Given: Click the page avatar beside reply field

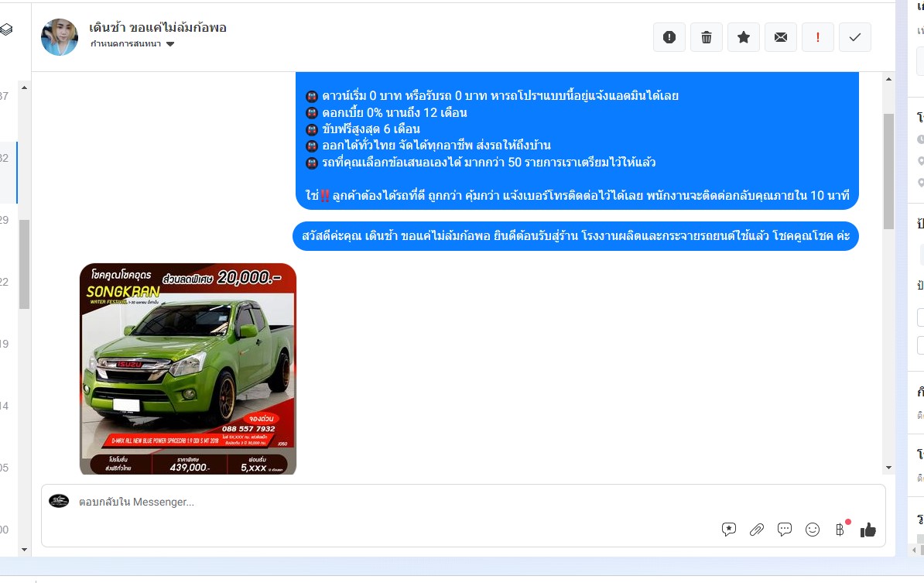Looking at the screenshot, I should click(x=59, y=501).
